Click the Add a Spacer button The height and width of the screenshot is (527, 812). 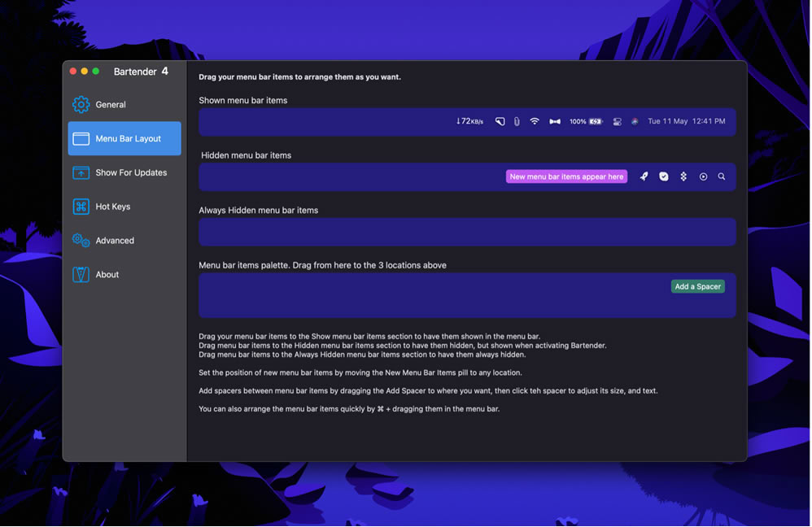(x=697, y=287)
